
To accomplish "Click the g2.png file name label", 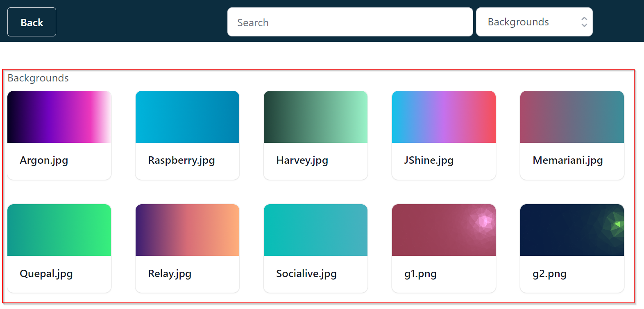I will [x=549, y=274].
